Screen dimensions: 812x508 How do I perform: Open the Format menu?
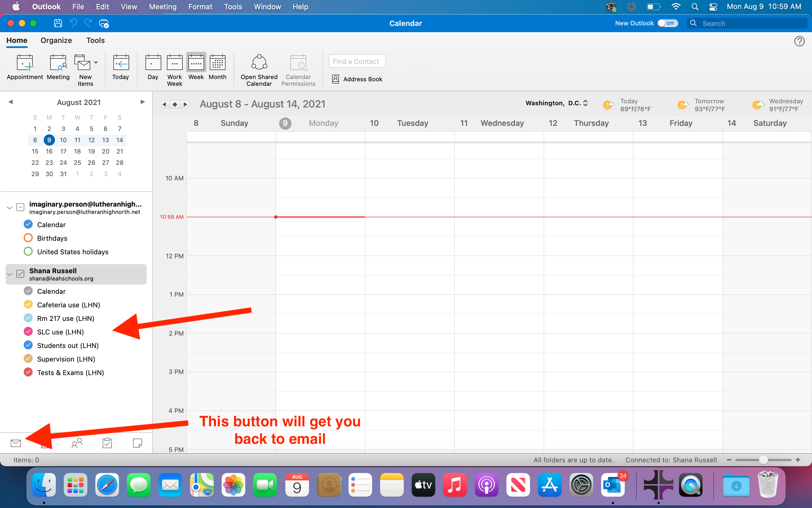point(200,7)
